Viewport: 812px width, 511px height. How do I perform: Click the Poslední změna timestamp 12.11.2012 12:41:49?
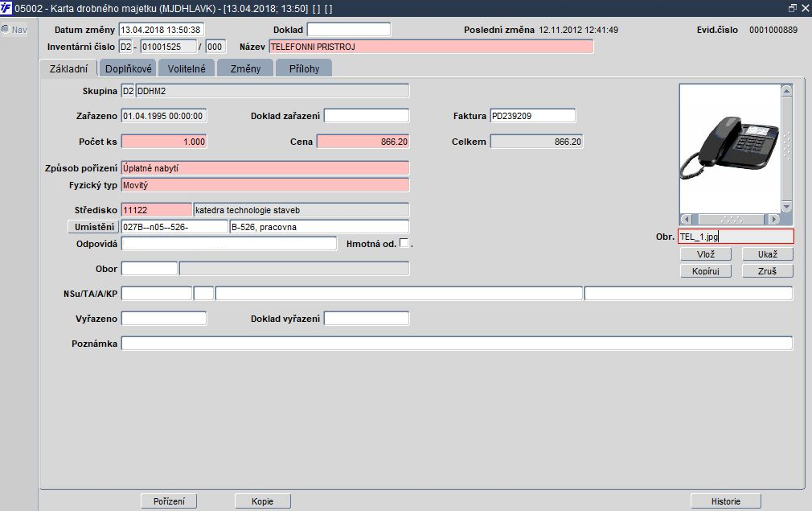pos(578,30)
